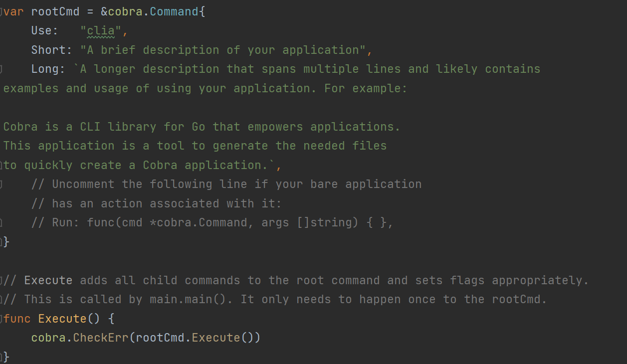Click the var keyword on first line
This screenshot has height=364, width=627.
click(x=13, y=11)
